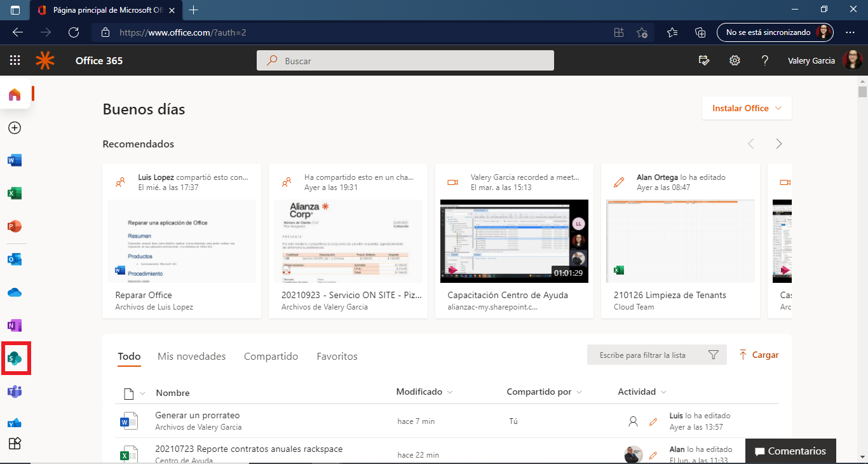Expand the Instalar Office dropdown
This screenshot has height=464, width=868.
pos(747,109)
